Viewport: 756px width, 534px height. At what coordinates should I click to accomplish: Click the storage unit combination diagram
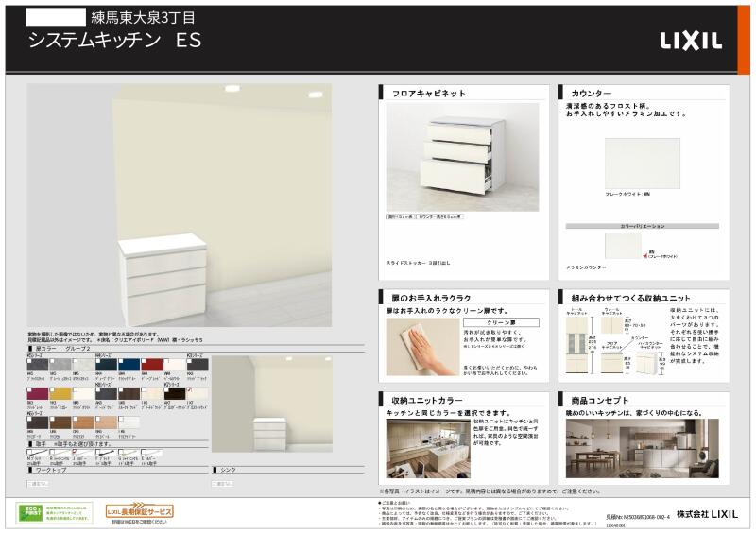click(x=616, y=341)
